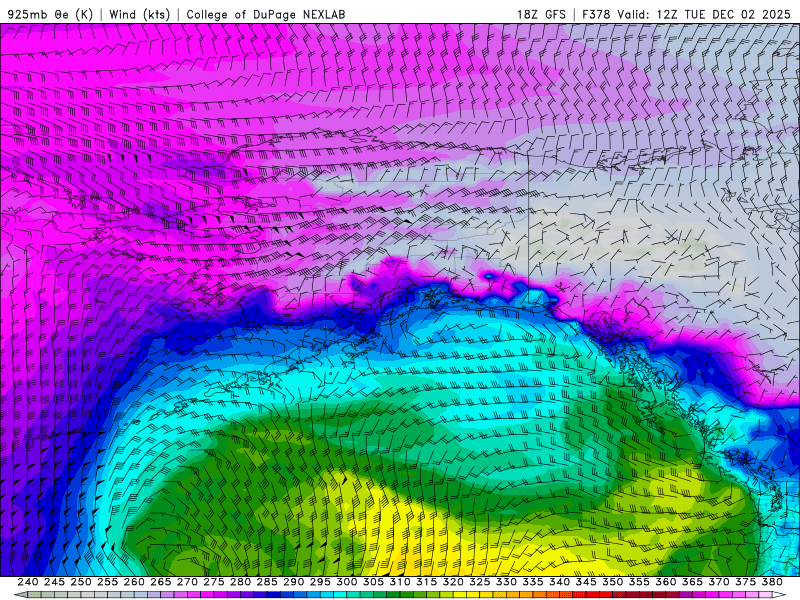Pick the 330 value on the color scale
Image resolution: width=800 pixels, height=600 pixels.
[506, 582]
